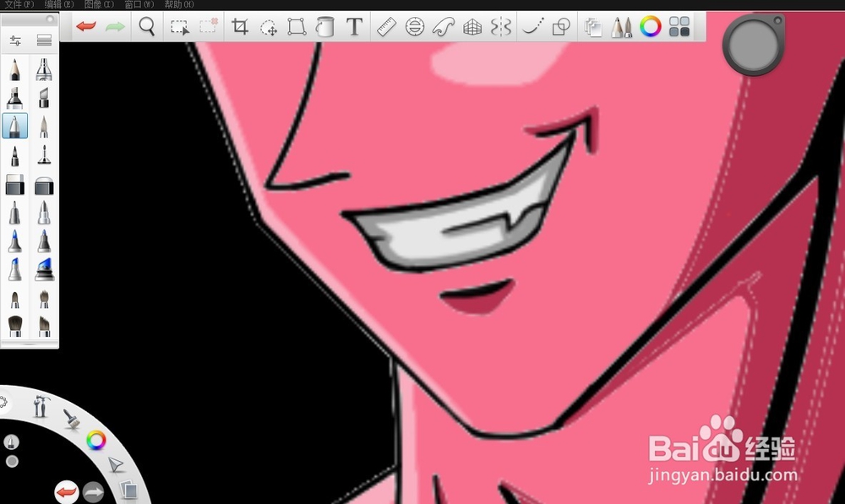Image resolution: width=845 pixels, height=504 pixels.
Task: Toggle the Symmetry tool
Action: coord(500,26)
